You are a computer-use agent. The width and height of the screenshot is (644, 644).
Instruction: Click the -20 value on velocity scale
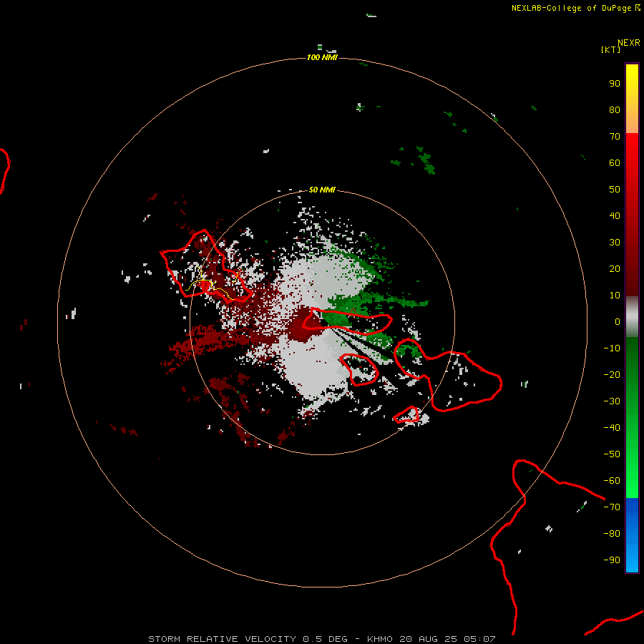point(612,375)
